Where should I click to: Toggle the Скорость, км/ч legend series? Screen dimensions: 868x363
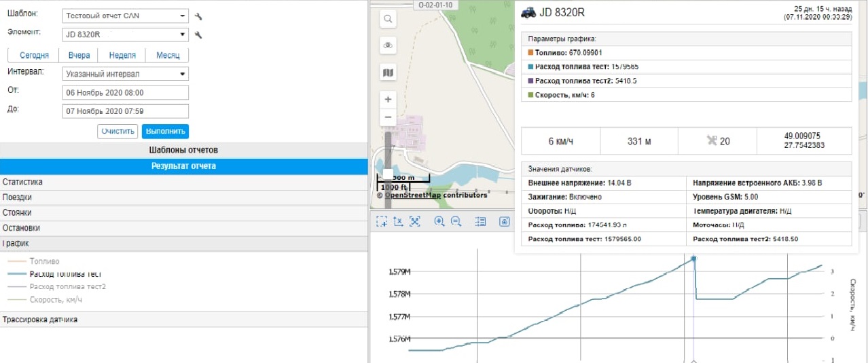click(x=56, y=299)
